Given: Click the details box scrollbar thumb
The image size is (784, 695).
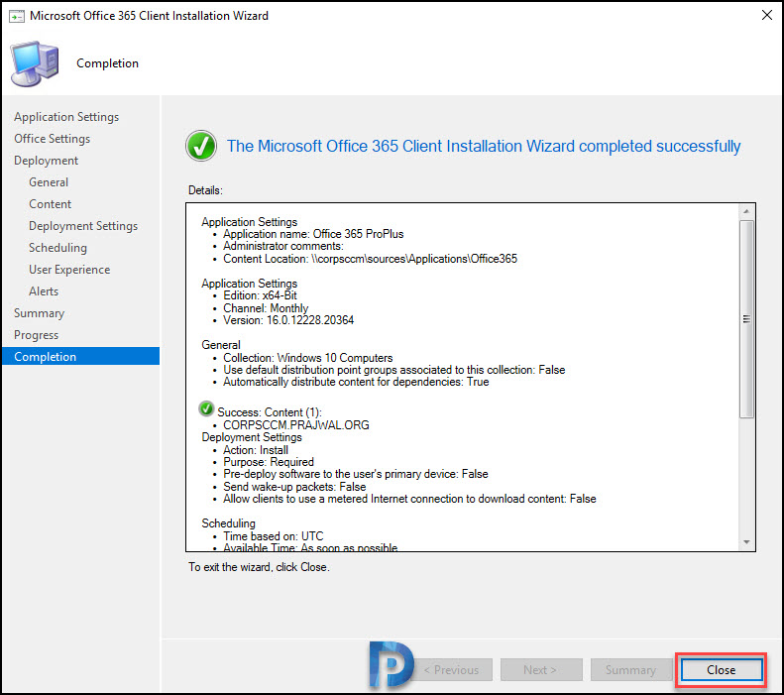Looking at the screenshot, I should (746, 319).
